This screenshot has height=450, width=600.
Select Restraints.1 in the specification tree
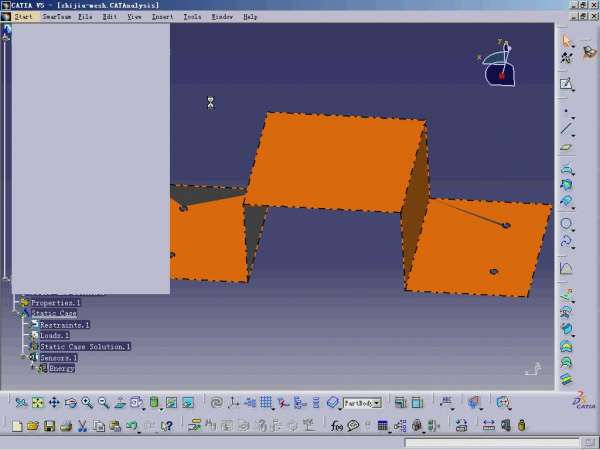point(64,325)
